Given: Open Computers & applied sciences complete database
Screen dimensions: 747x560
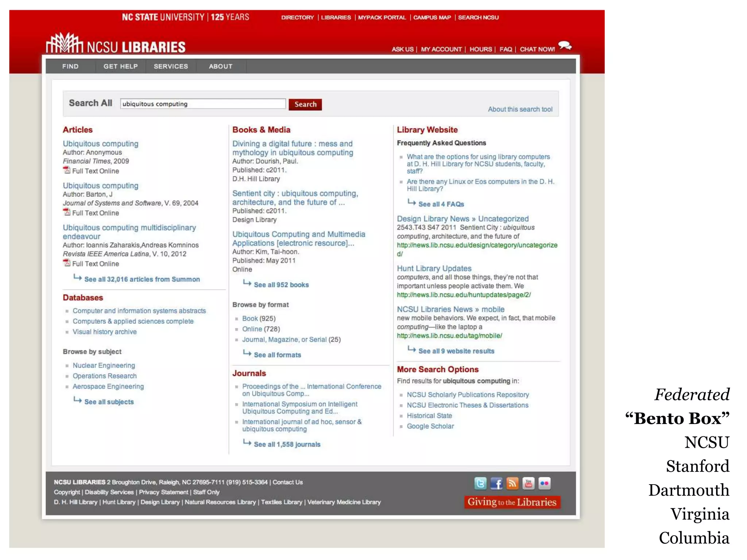Looking at the screenshot, I should pyautogui.click(x=133, y=321).
